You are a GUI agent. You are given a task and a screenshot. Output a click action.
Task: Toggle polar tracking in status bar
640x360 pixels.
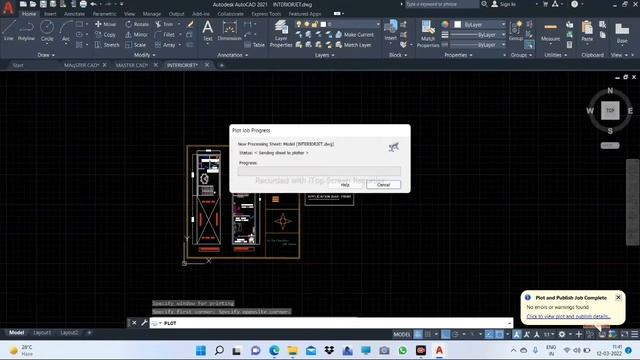(455, 334)
